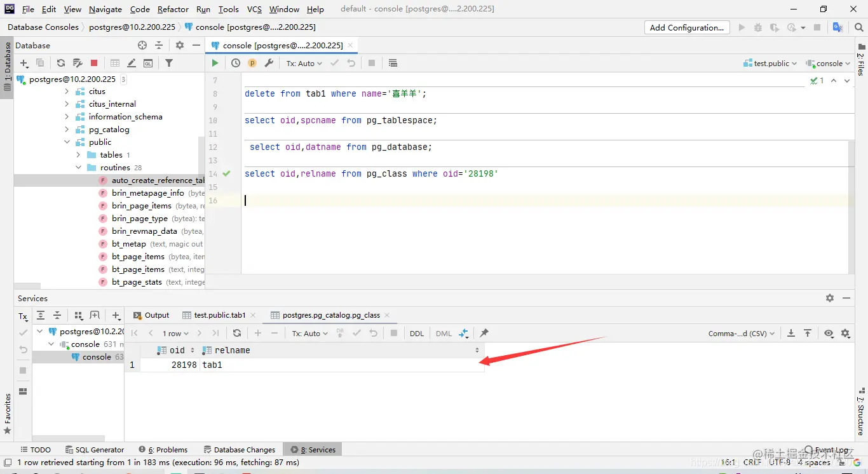Viewport: 868px width, 474px height.
Task: Open Comma-separated (CSV) extractor dropdown
Action: click(742, 333)
